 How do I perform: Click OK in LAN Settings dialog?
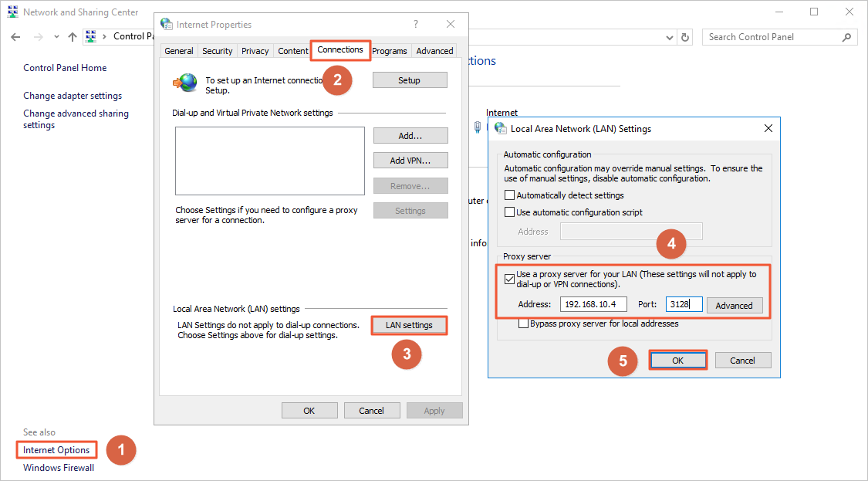click(678, 361)
